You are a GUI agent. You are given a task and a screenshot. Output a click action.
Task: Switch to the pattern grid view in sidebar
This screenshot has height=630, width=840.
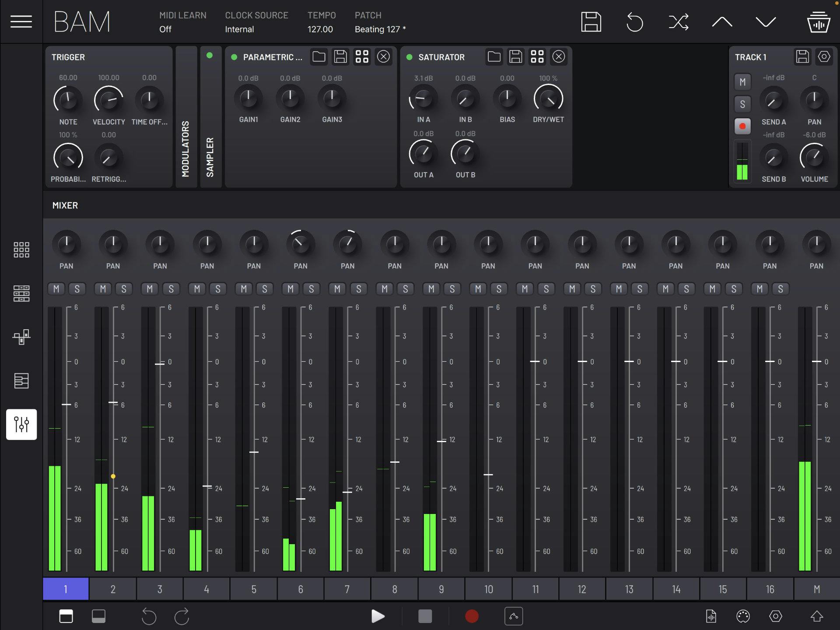(x=21, y=250)
